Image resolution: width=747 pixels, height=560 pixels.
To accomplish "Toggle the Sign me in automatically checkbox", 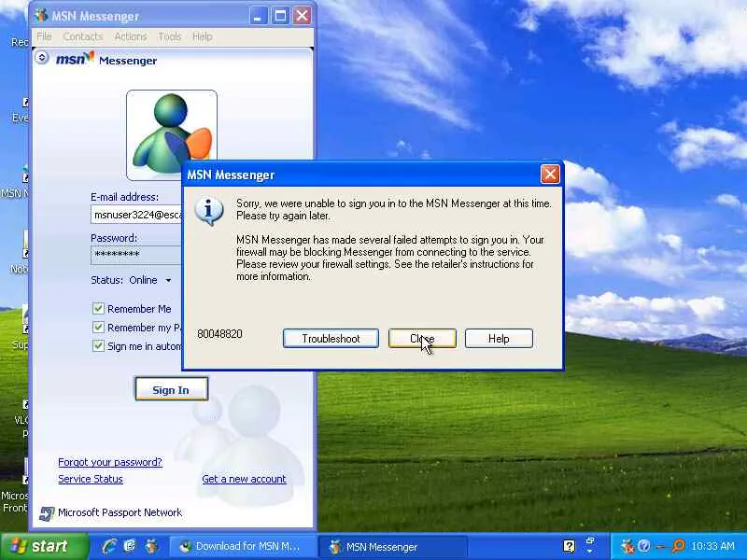I will coord(98,345).
